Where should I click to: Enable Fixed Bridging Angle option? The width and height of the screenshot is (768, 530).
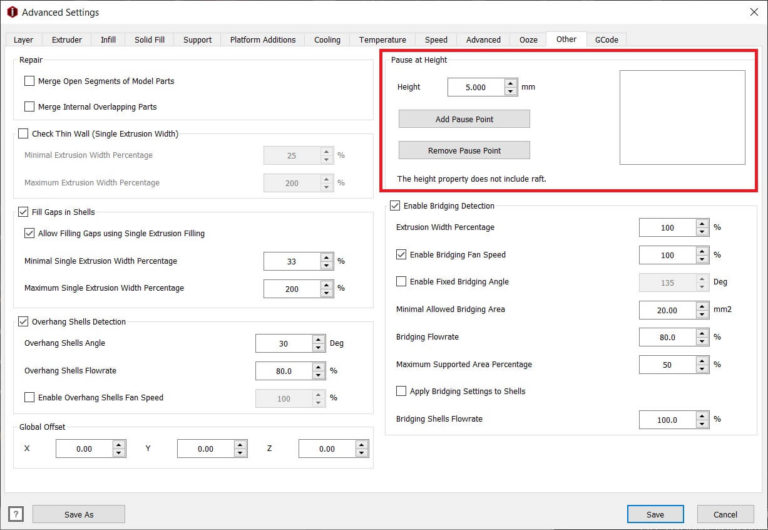(x=402, y=282)
